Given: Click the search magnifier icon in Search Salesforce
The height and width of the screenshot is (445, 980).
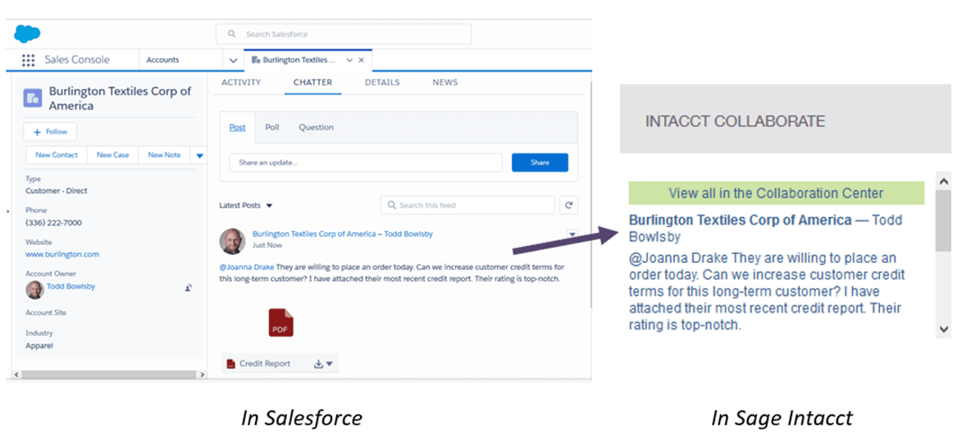Looking at the screenshot, I should click(x=232, y=34).
